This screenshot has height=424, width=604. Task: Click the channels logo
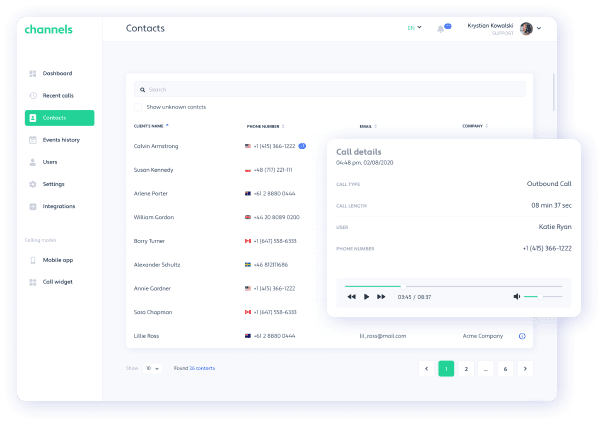pos(49,29)
